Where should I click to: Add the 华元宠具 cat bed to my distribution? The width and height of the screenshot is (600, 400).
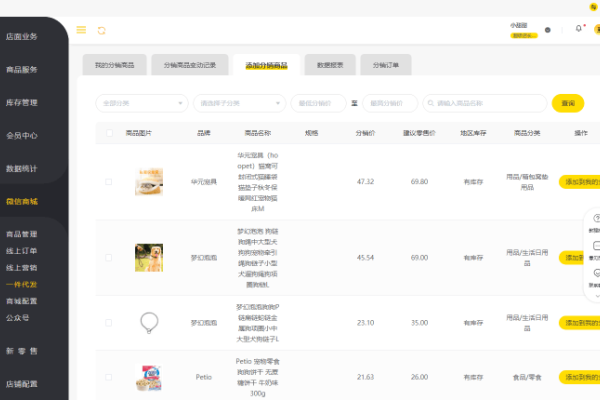pos(579,182)
